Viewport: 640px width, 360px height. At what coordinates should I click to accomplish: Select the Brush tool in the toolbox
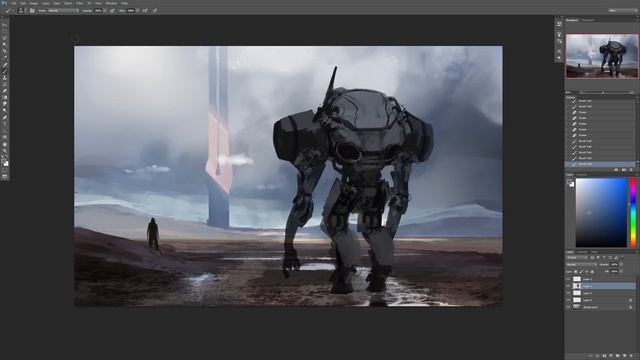[5, 71]
